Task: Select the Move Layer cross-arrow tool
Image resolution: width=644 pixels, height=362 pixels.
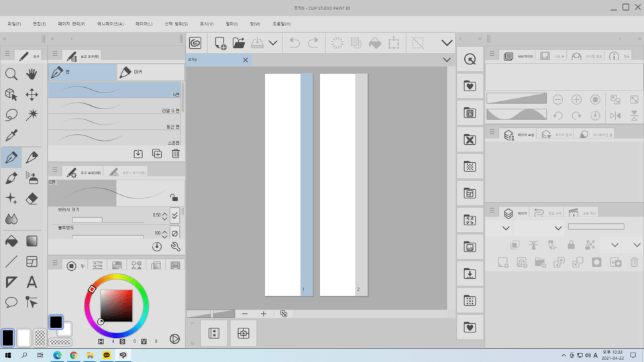Action: coord(32,95)
